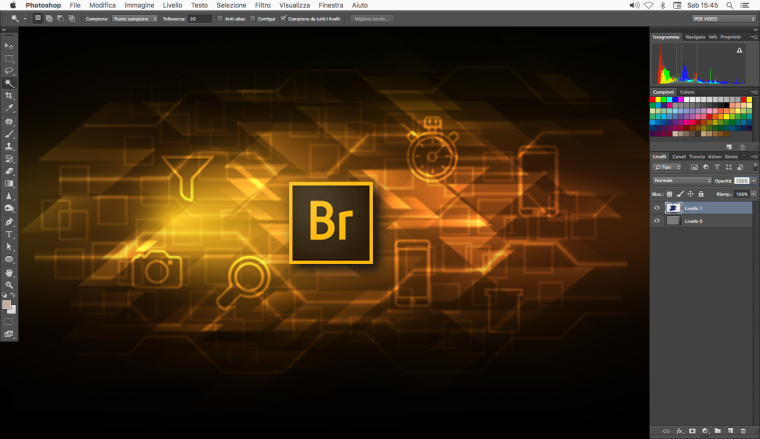The width and height of the screenshot is (760, 439).
Task: Create new group folder button
Action: [x=717, y=431]
